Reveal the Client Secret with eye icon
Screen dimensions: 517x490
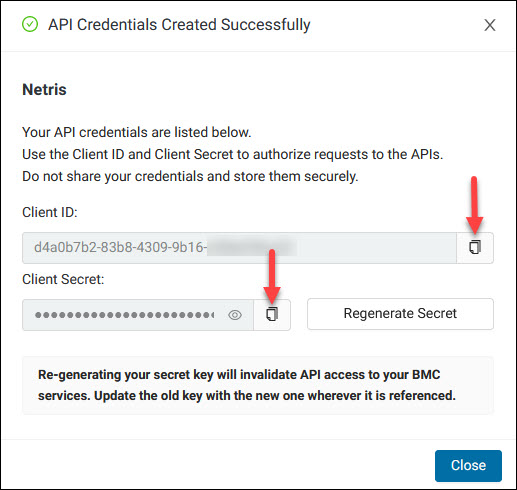click(235, 315)
